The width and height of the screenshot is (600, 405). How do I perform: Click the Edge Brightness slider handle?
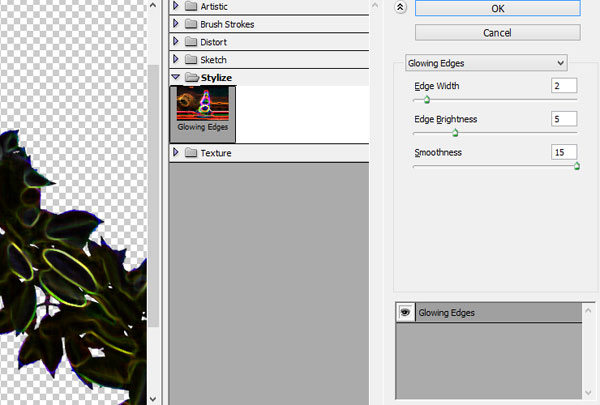click(456, 132)
